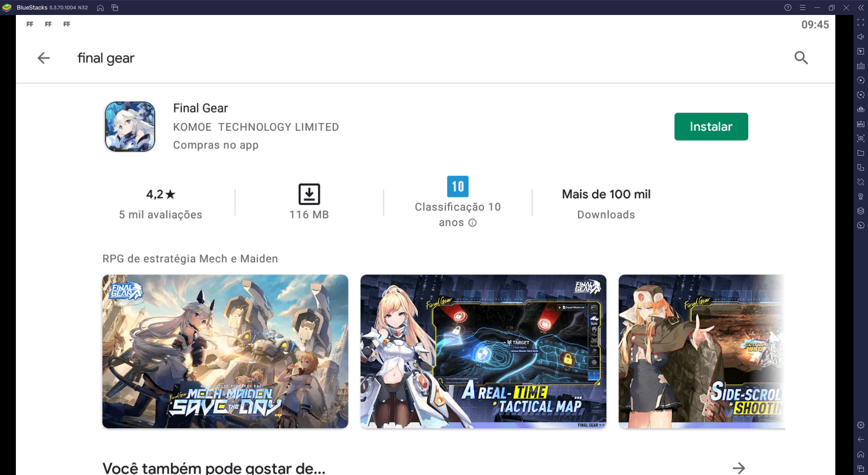View the 4,2 star rating details
The width and height of the screenshot is (868, 475).
161,194
